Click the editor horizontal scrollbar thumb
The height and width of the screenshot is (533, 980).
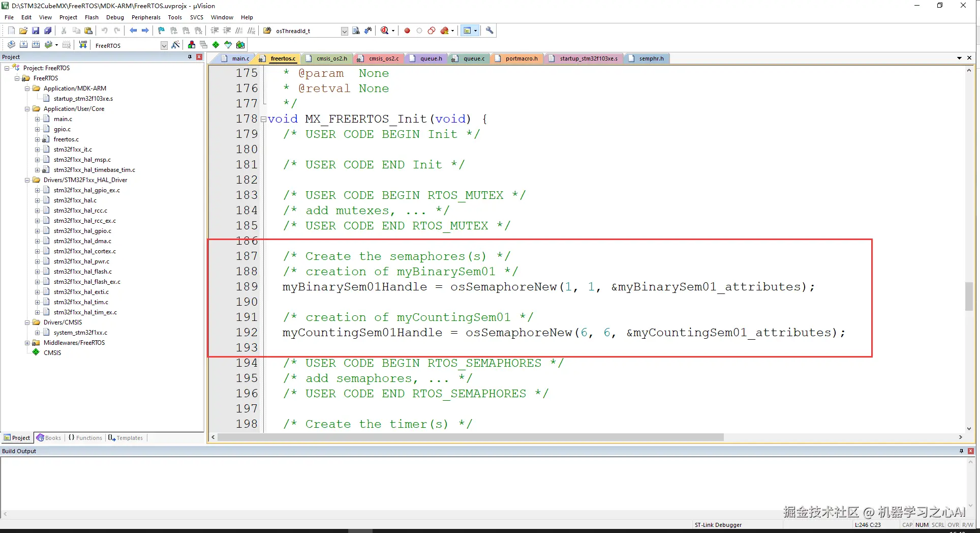pyautogui.click(x=471, y=437)
